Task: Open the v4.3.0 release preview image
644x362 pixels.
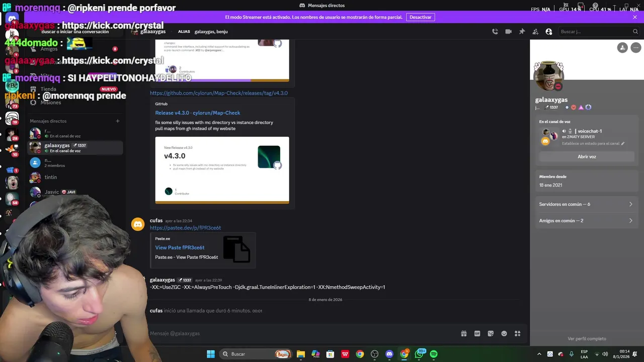Action: pyautogui.click(x=222, y=170)
